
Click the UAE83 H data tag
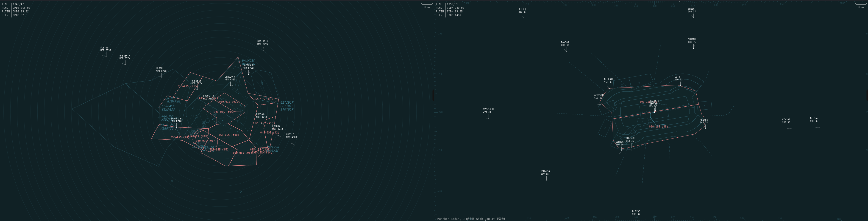coord(197,82)
